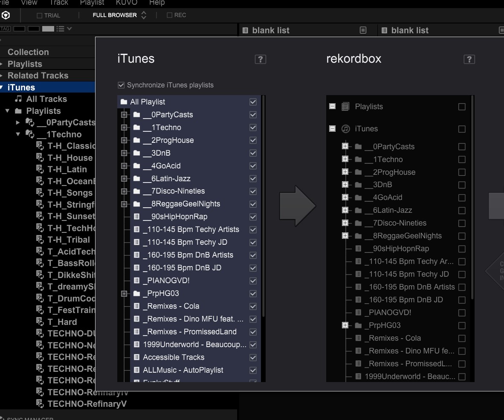
Task: Click first blank list title
Action: click(271, 30)
